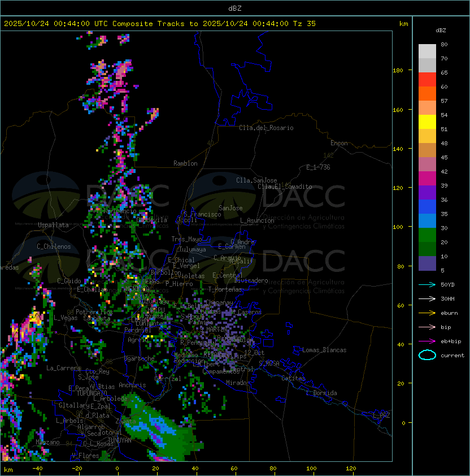Click the 'L_PAZ' map label
Screen dimensions: 470x476
pyautogui.click(x=381, y=416)
